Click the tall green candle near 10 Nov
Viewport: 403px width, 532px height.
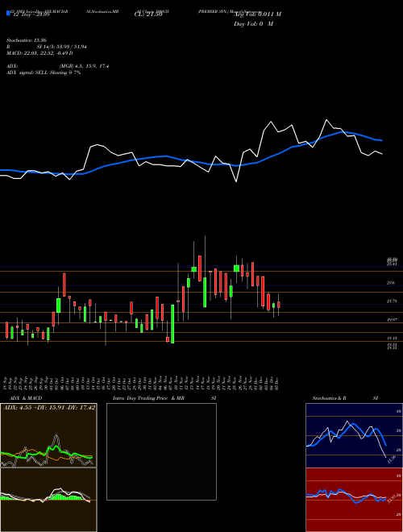[x=172, y=324]
